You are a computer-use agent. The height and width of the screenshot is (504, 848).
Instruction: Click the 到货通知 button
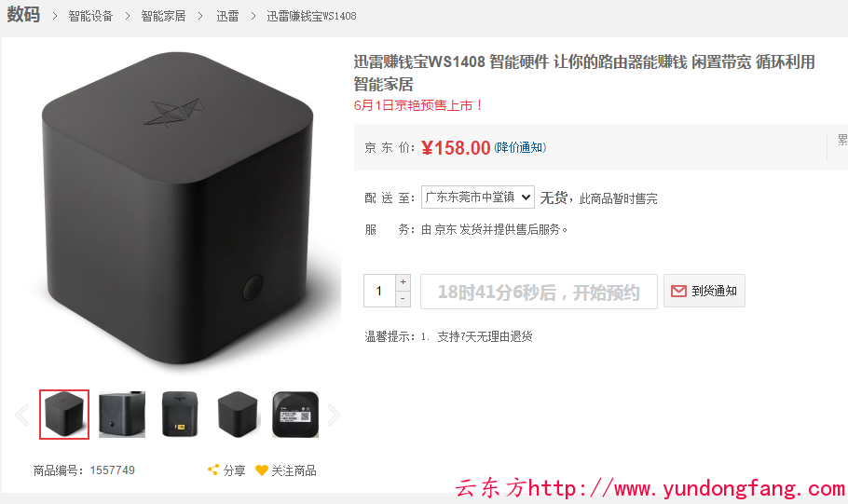point(704,291)
